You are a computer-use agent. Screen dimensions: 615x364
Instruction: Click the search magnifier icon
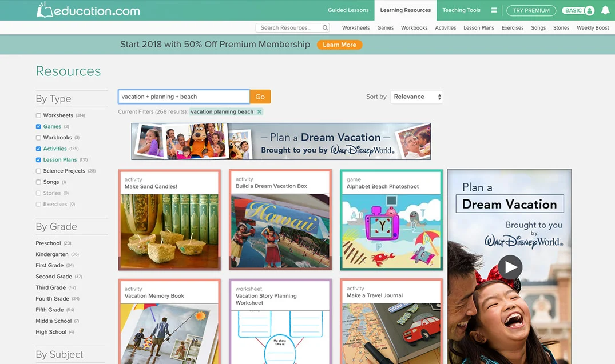(325, 28)
